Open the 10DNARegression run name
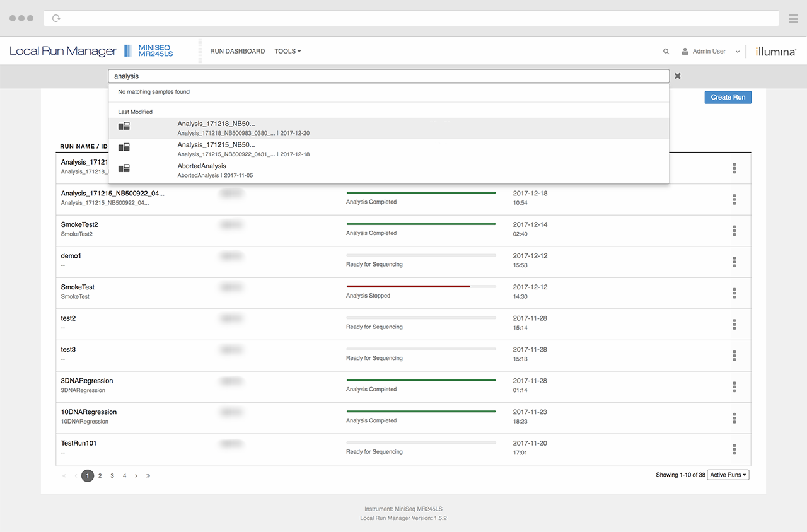 tap(89, 412)
